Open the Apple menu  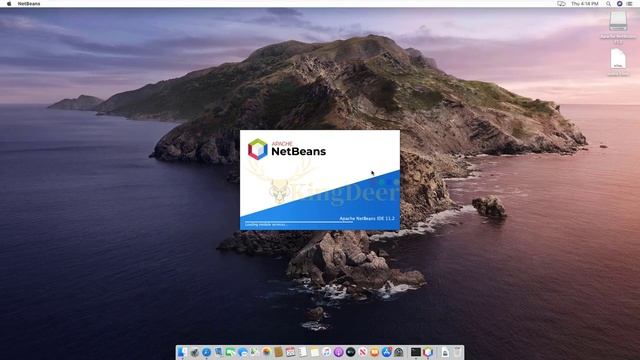tap(9, 4)
